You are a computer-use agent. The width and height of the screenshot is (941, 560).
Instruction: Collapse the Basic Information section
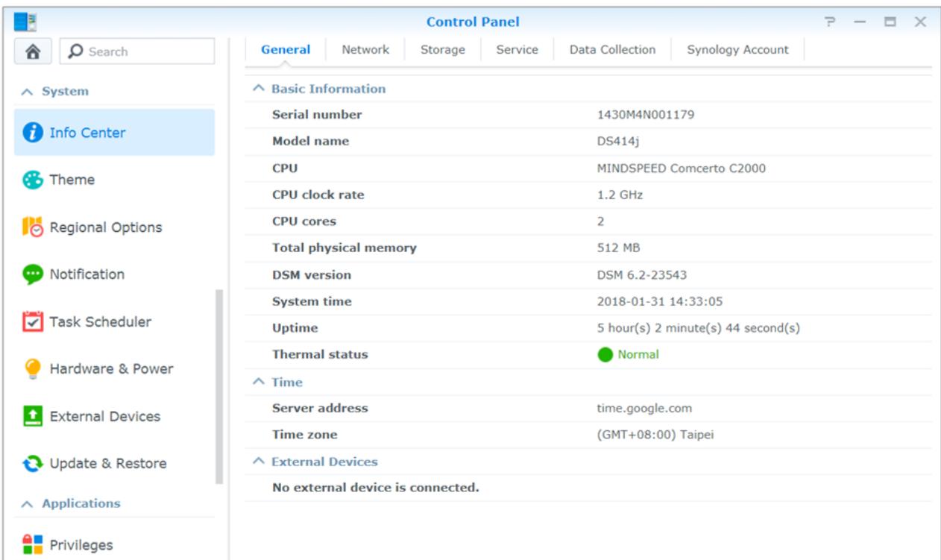click(258, 89)
